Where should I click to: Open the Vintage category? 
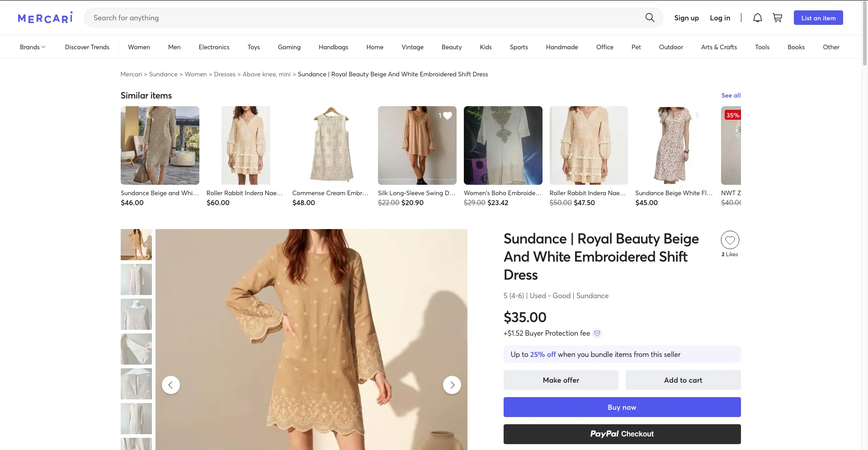(412, 47)
